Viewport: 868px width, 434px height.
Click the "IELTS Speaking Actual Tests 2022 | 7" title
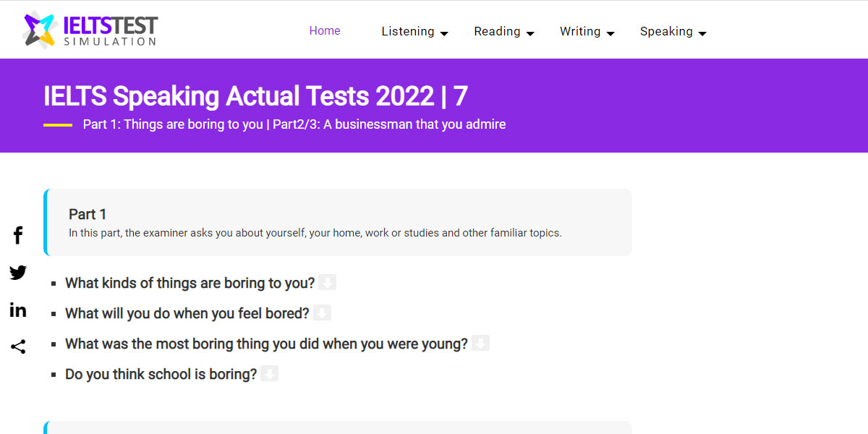(255, 95)
